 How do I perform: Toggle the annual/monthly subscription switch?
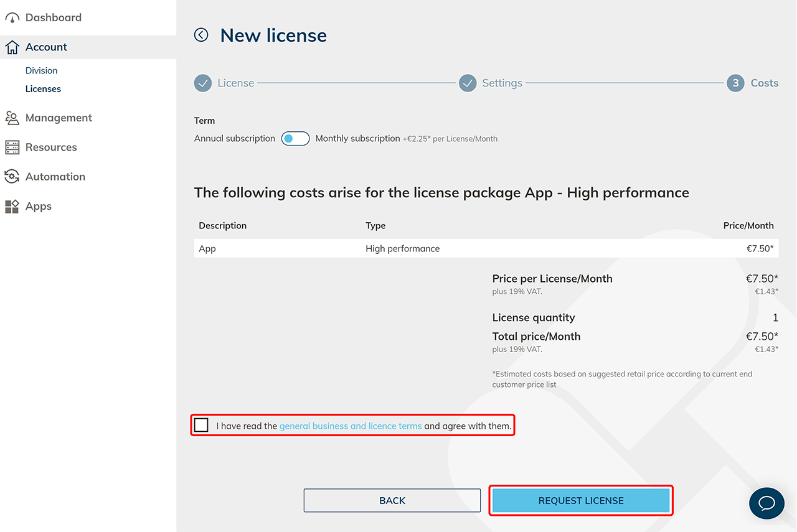295,139
